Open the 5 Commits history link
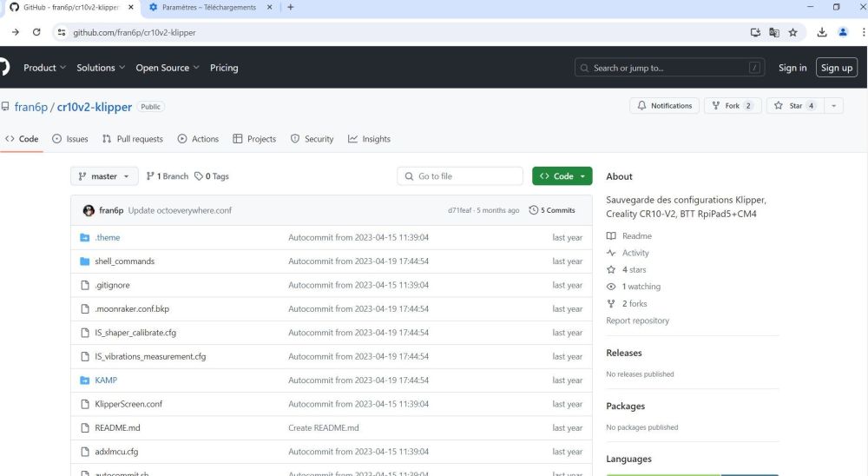Image resolution: width=868 pixels, height=476 pixels. pos(552,210)
